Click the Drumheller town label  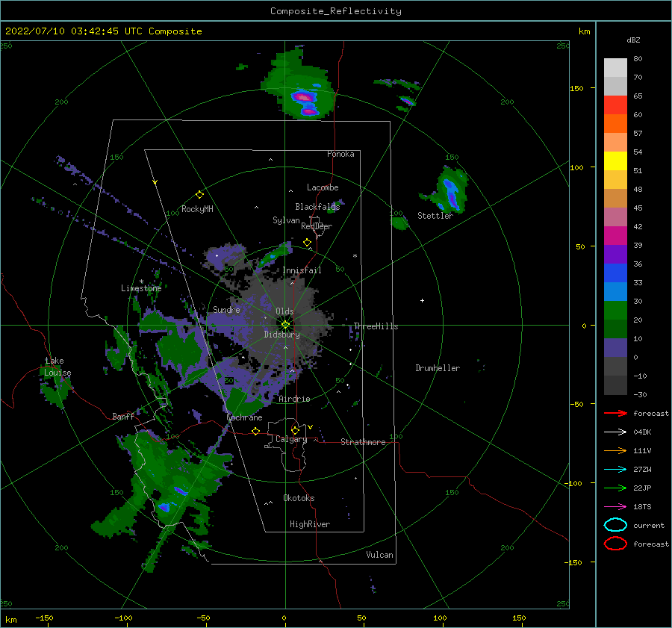(x=438, y=368)
